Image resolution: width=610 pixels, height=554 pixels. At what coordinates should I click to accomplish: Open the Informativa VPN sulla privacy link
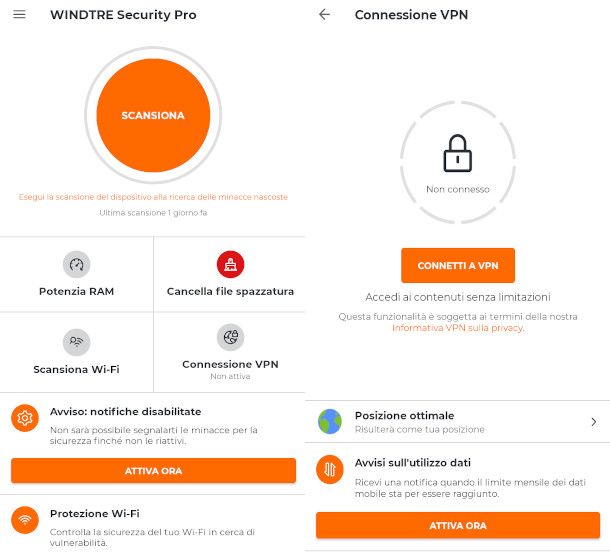point(457,328)
